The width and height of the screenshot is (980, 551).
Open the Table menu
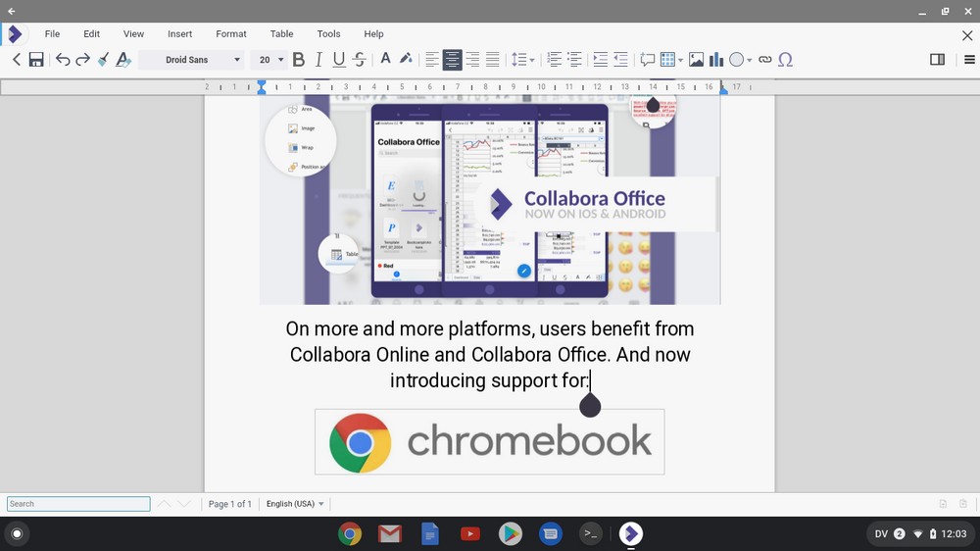[281, 33]
